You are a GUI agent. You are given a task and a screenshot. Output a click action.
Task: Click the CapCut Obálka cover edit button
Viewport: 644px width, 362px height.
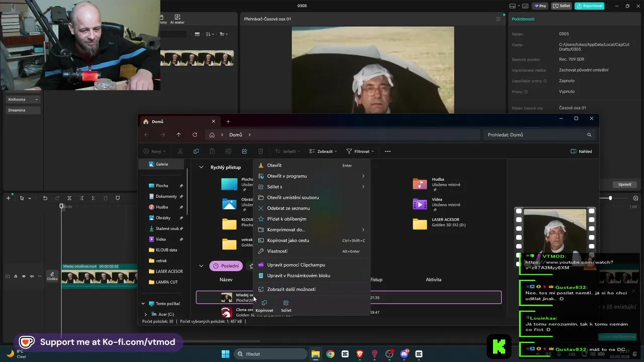pyautogui.click(x=52, y=276)
